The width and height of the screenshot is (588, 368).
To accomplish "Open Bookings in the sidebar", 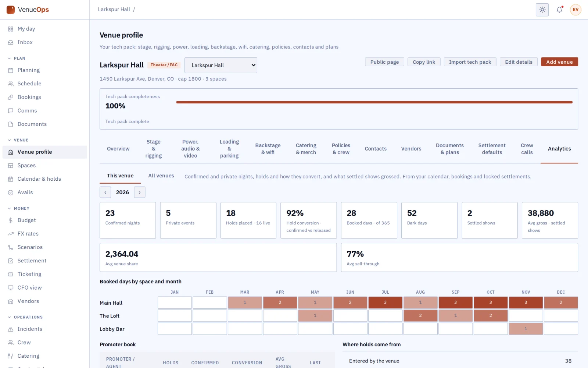I will (x=45, y=97).
